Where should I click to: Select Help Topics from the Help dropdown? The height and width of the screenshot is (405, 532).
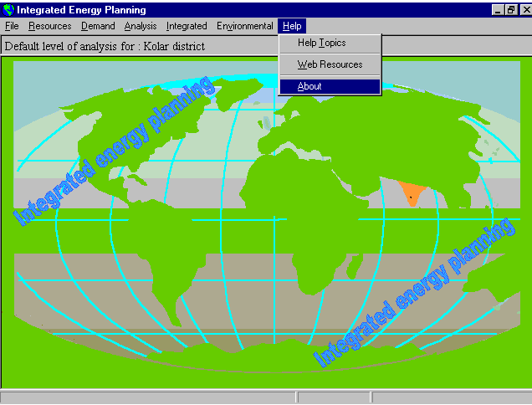(x=321, y=43)
